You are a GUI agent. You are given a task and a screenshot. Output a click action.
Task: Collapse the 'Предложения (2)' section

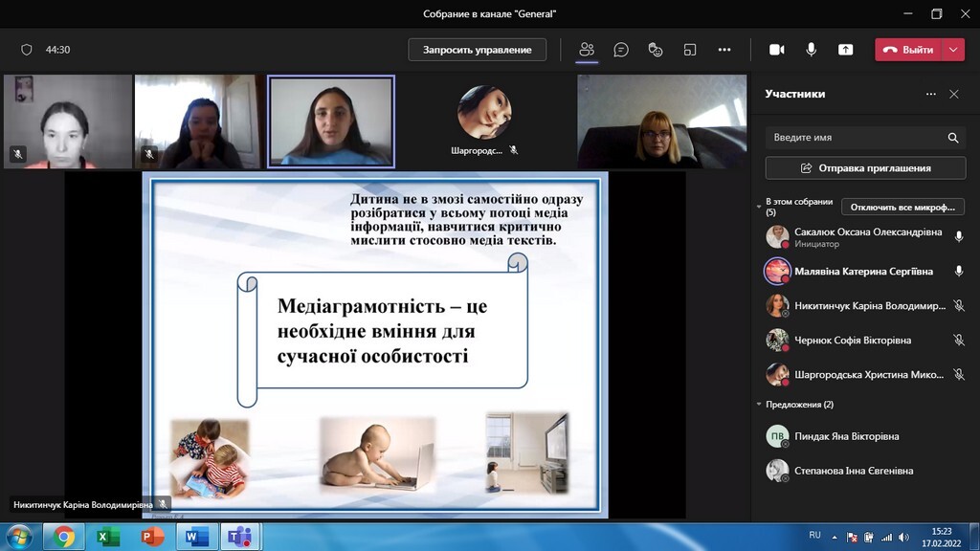pyautogui.click(x=759, y=405)
